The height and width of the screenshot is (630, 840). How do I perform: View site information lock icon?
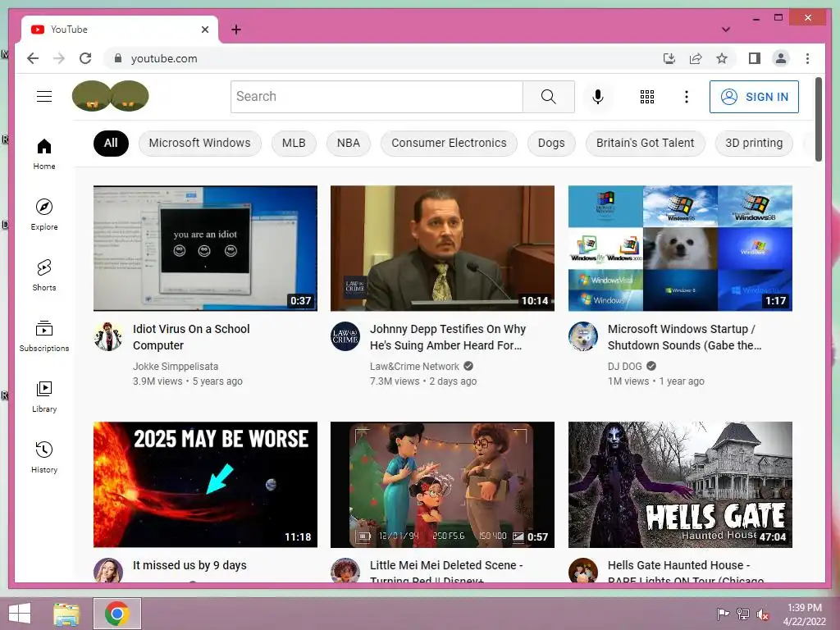pyautogui.click(x=118, y=58)
